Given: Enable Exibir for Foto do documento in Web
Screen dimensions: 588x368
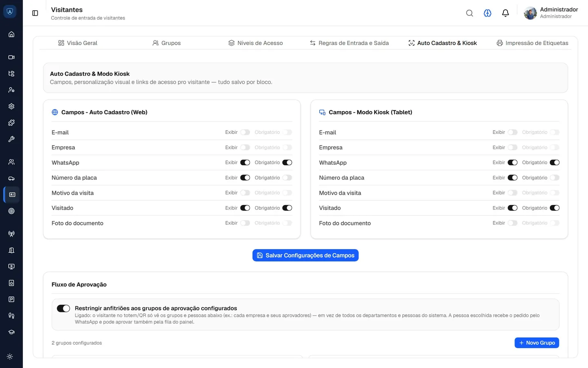Looking at the screenshot, I should (245, 223).
